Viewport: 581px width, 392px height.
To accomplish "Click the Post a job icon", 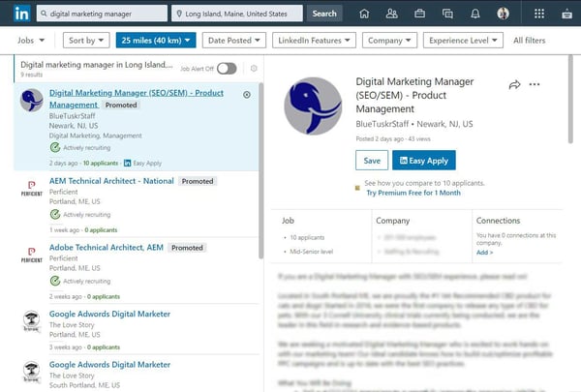I will [x=566, y=15].
